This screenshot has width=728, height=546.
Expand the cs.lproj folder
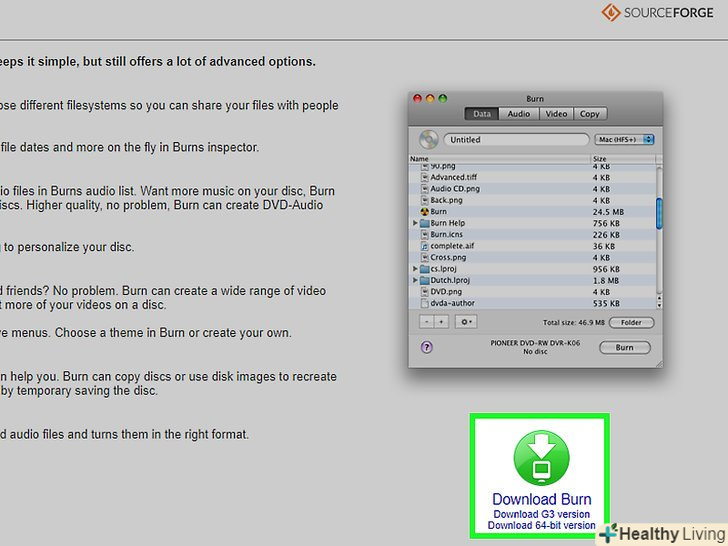(x=415, y=269)
